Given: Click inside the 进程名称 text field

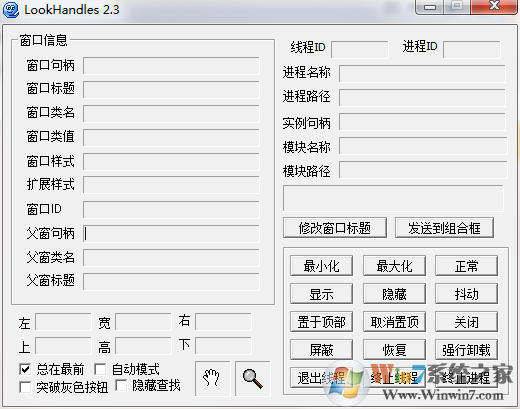Looking at the screenshot, I should point(422,73).
